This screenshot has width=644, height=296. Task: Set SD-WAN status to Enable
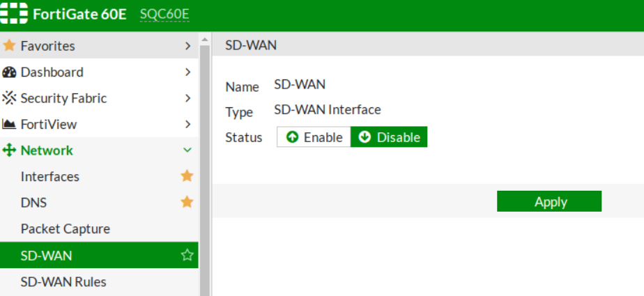point(314,137)
